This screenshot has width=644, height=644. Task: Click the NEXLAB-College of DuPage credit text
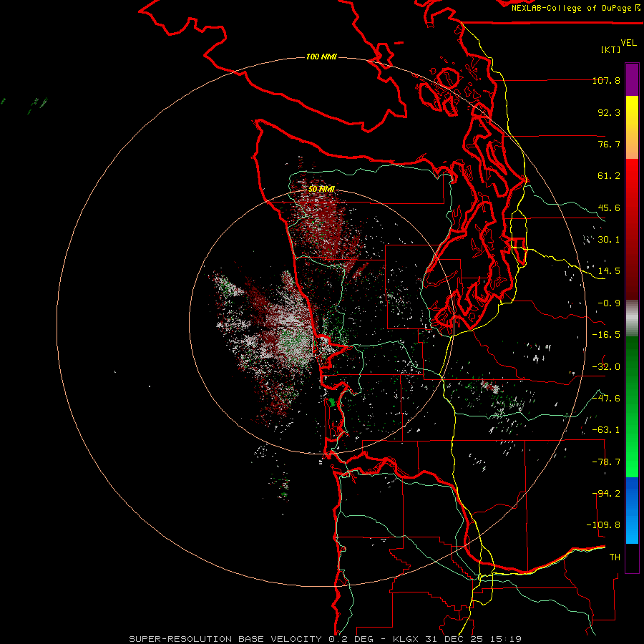tap(571, 8)
